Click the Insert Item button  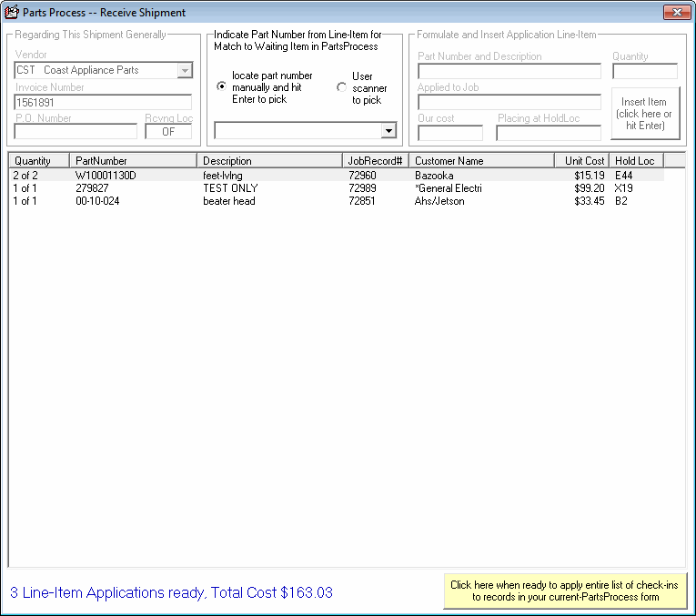[x=644, y=114]
